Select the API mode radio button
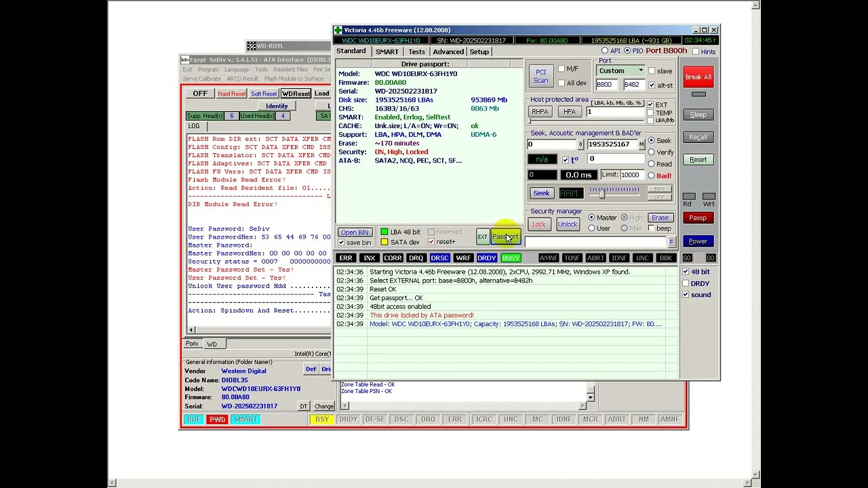 (x=605, y=52)
